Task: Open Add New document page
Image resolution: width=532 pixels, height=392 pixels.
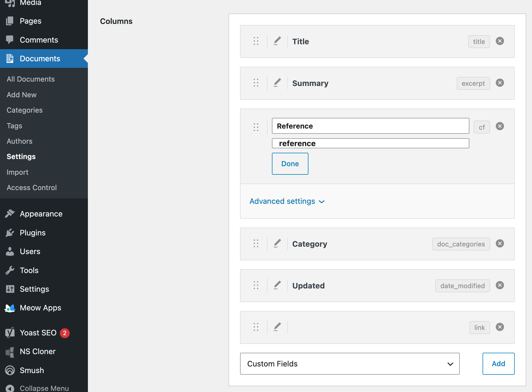Action: (21, 95)
